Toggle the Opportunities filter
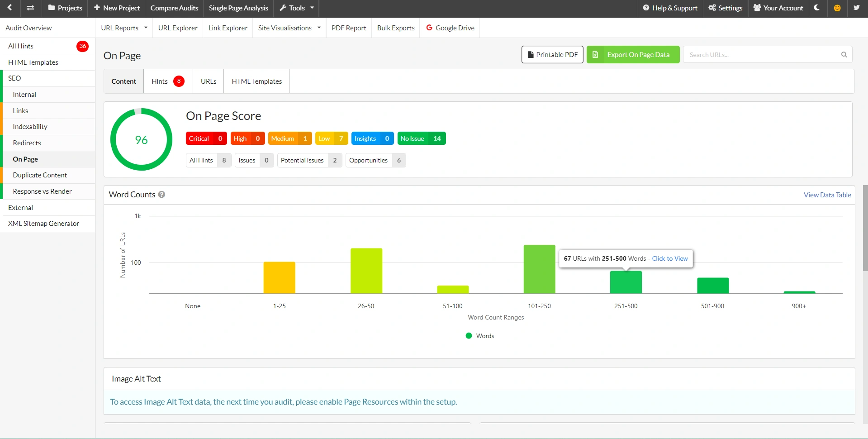This screenshot has height=439, width=868. (375, 160)
